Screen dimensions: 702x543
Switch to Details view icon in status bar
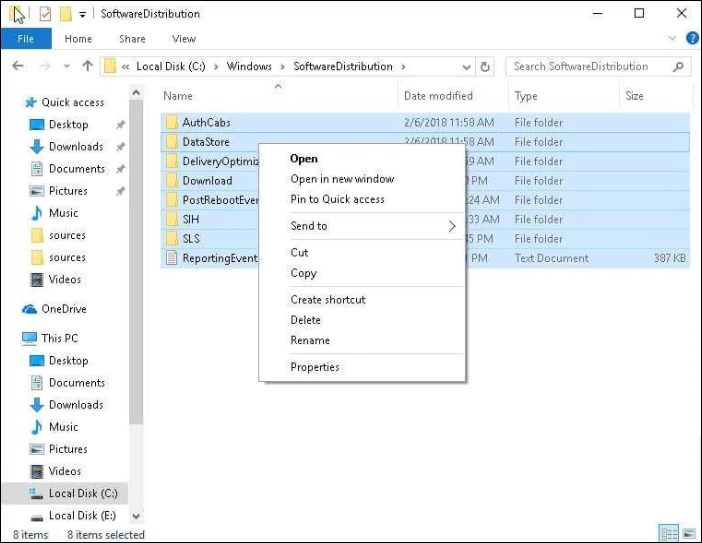pos(668,533)
